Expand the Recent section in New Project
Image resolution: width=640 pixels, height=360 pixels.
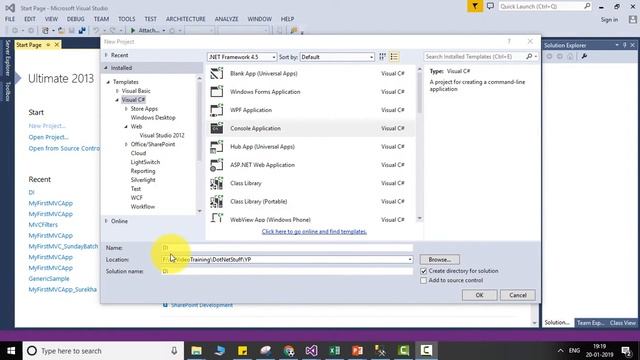point(106,55)
